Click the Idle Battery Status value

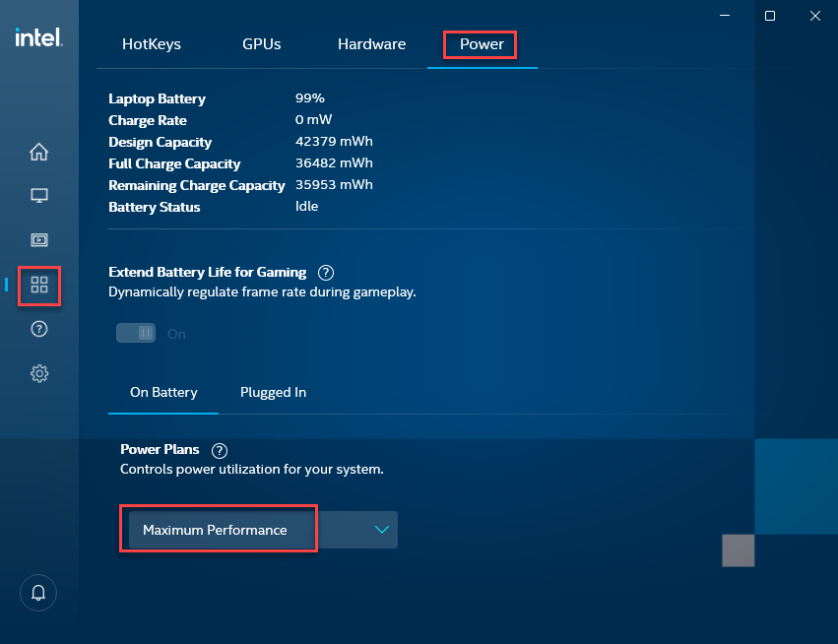(x=307, y=206)
